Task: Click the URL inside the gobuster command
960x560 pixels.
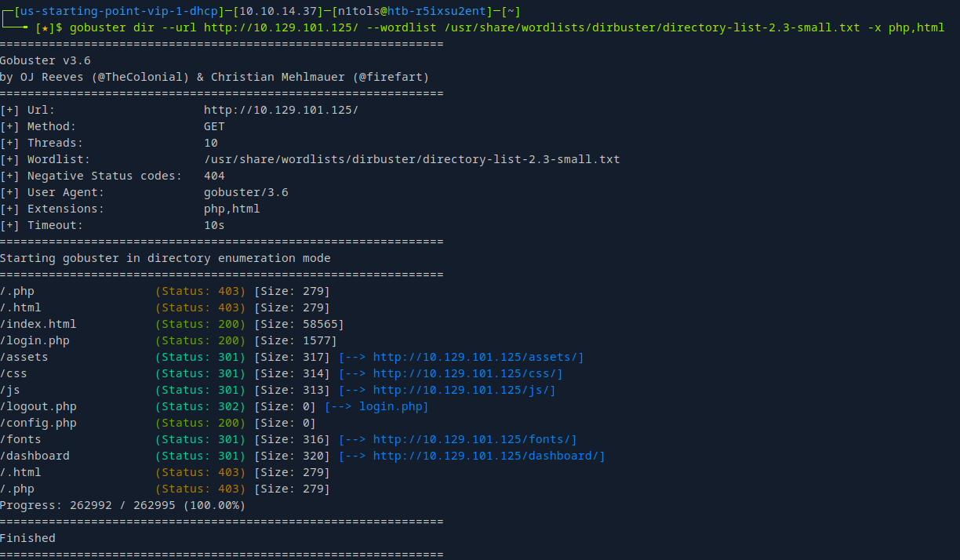Action: coord(281,27)
